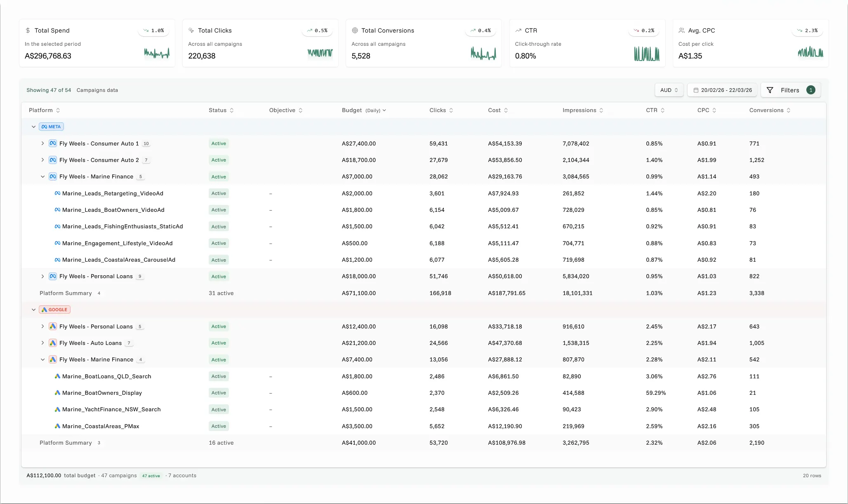
Task: Click Meta icon on Consumer Auto 1 row
Action: pyautogui.click(x=53, y=143)
